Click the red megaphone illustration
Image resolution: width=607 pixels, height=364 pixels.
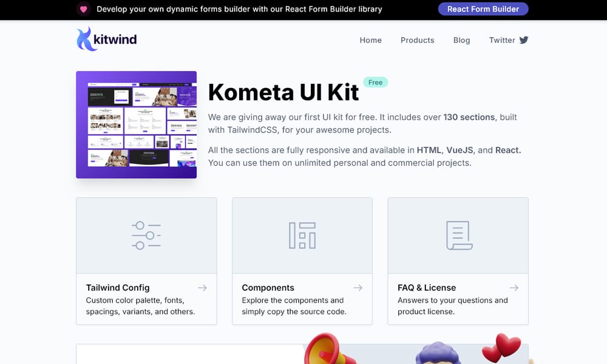coord(328,349)
